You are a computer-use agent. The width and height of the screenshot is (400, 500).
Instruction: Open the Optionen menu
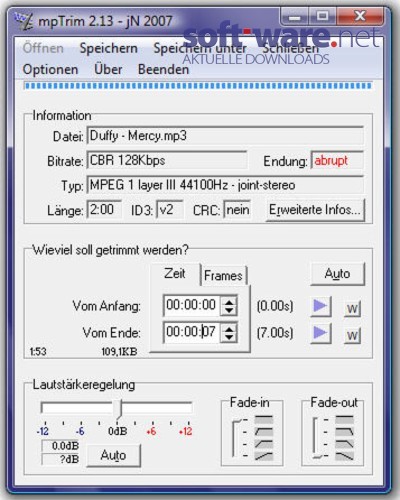(x=50, y=70)
